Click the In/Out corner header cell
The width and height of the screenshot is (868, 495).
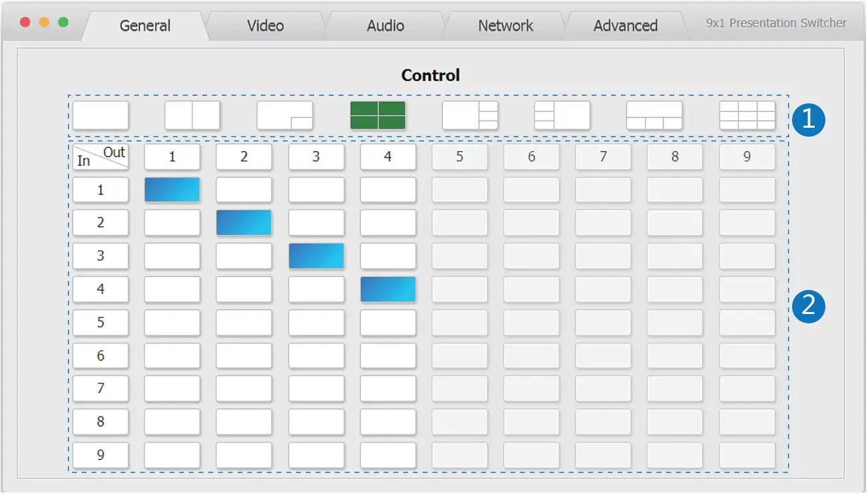(101, 157)
